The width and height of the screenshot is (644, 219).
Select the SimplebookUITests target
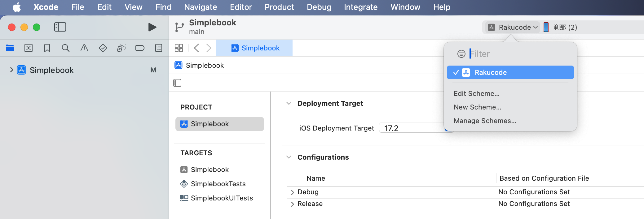pyautogui.click(x=222, y=198)
